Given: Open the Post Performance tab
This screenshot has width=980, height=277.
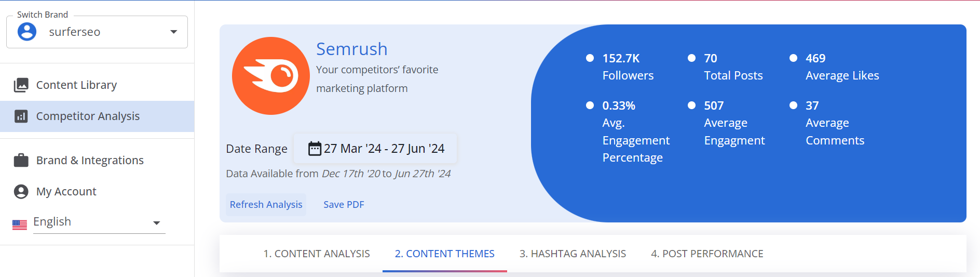Looking at the screenshot, I should 707,254.
